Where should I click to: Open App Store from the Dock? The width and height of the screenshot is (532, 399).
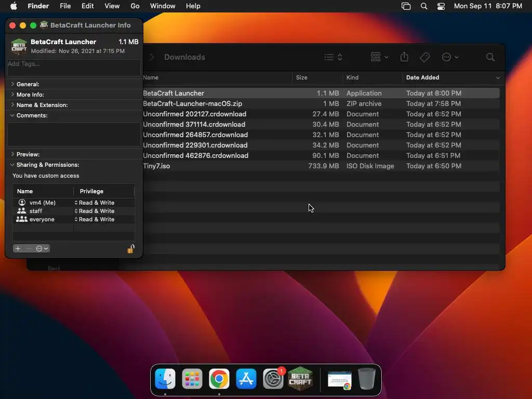coord(246,379)
